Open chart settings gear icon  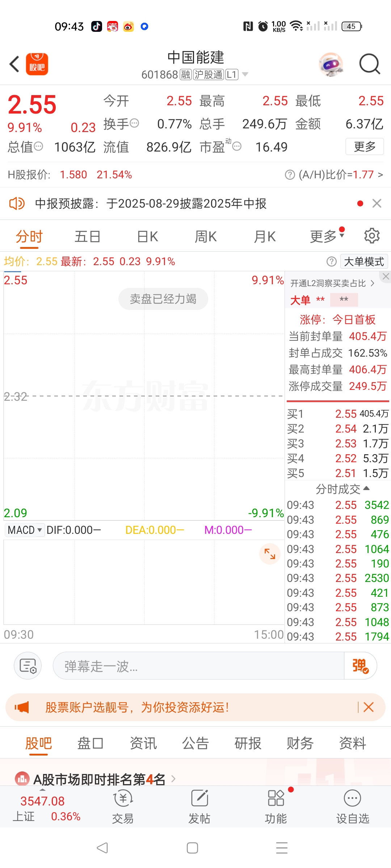372,236
